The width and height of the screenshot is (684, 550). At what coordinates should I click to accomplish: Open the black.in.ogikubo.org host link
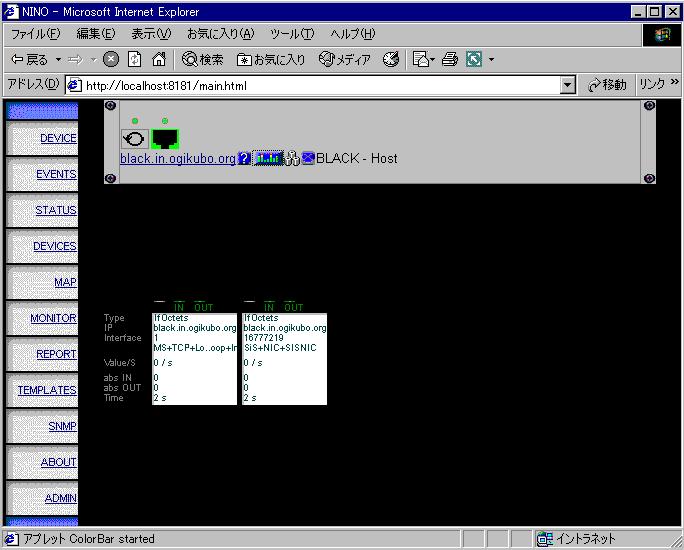pyautogui.click(x=178, y=158)
